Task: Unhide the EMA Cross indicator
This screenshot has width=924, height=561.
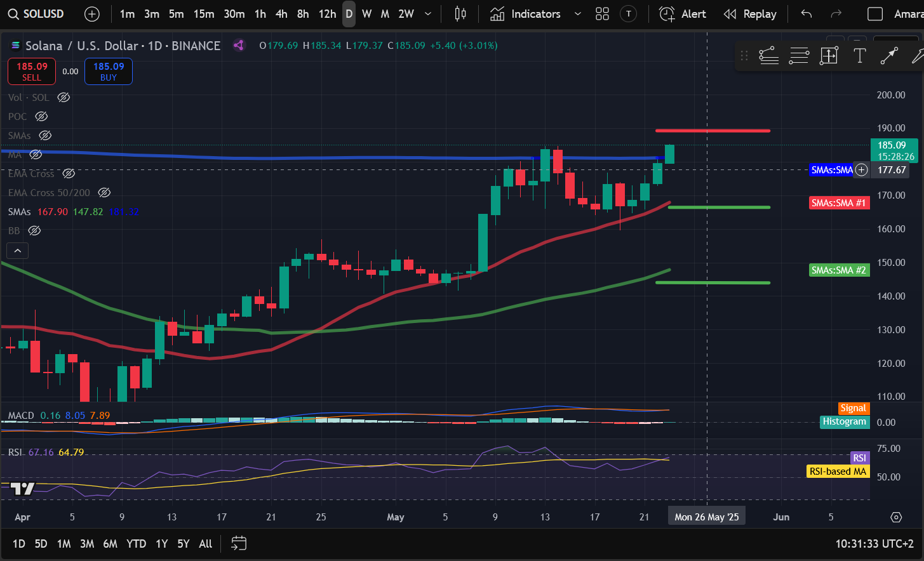Action: (69, 173)
